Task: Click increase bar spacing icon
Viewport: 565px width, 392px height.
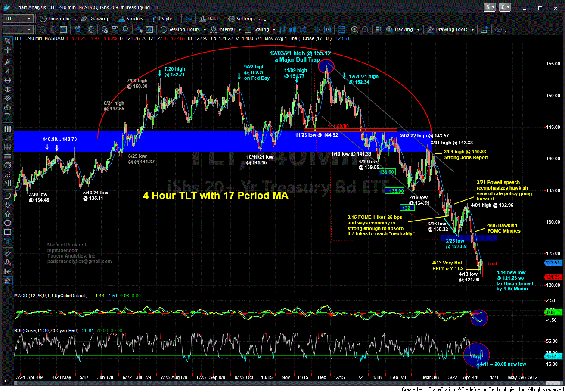Action: (x=327, y=29)
